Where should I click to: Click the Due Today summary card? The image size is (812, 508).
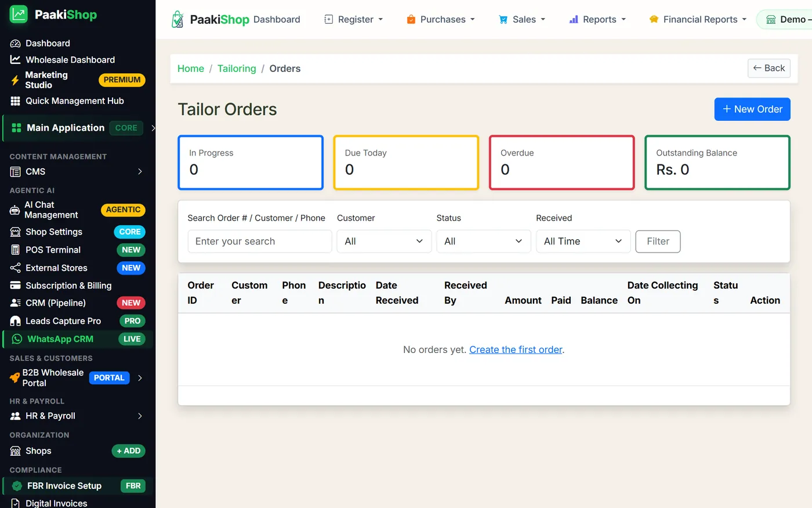coord(406,163)
